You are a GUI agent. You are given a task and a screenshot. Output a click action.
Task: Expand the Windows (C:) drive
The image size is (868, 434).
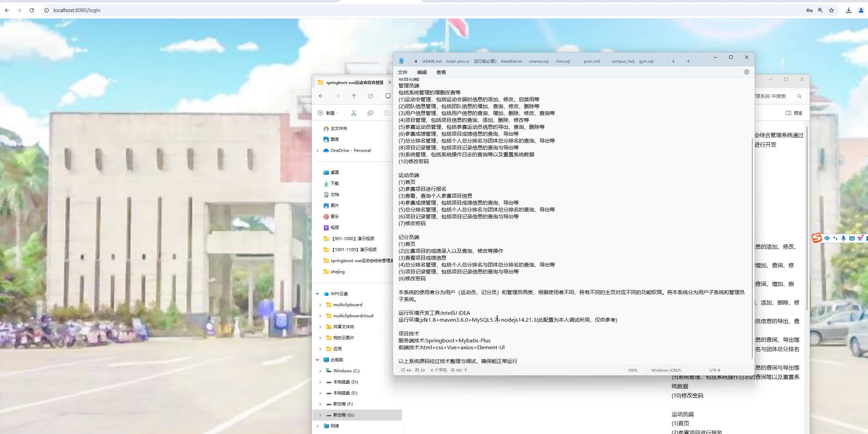click(x=320, y=371)
